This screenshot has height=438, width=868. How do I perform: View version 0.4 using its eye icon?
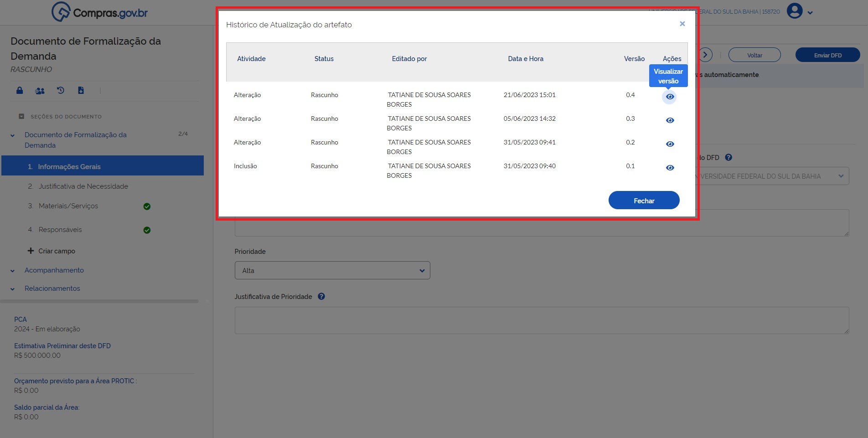[670, 97]
